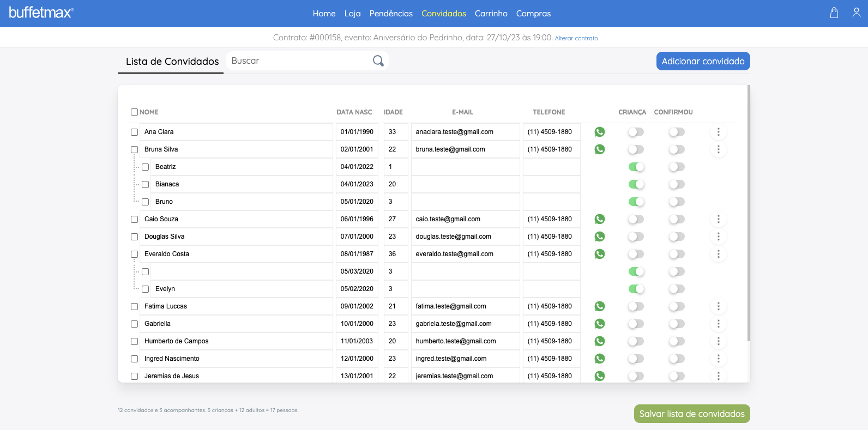
Task: Open WhatsApp for Ana Clara
Action: coord(600,132)
